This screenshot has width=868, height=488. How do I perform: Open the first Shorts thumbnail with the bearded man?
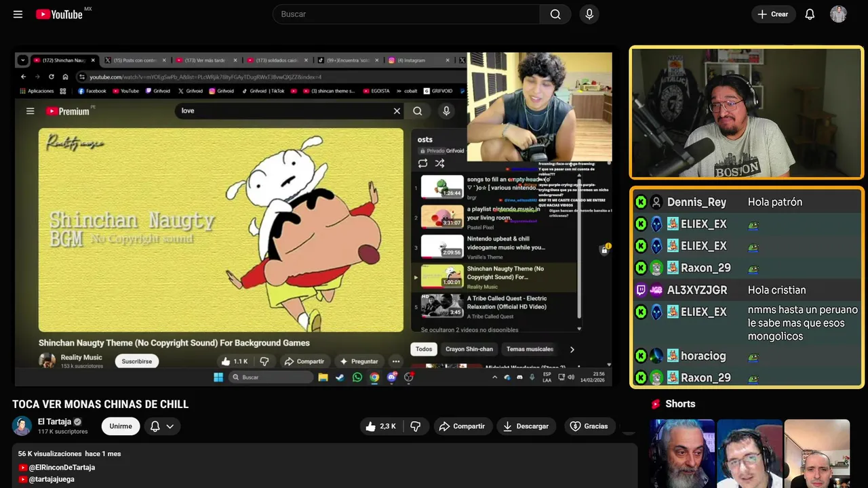point(682,453)
